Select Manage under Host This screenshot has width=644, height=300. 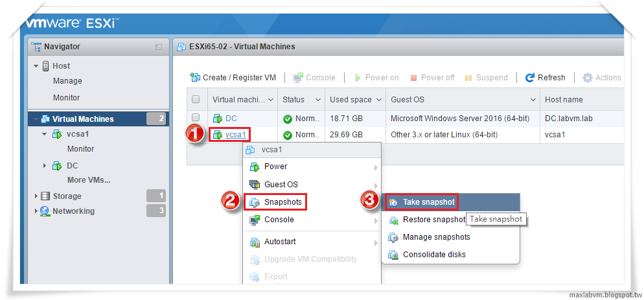[67, 81]
